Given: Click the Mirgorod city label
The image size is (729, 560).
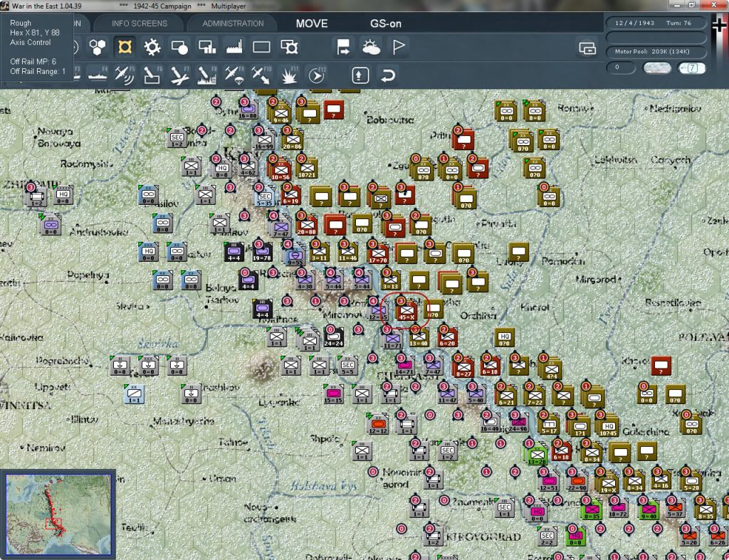Looking at the screenshot, I should pyautogui.click(x=597, y=280).
